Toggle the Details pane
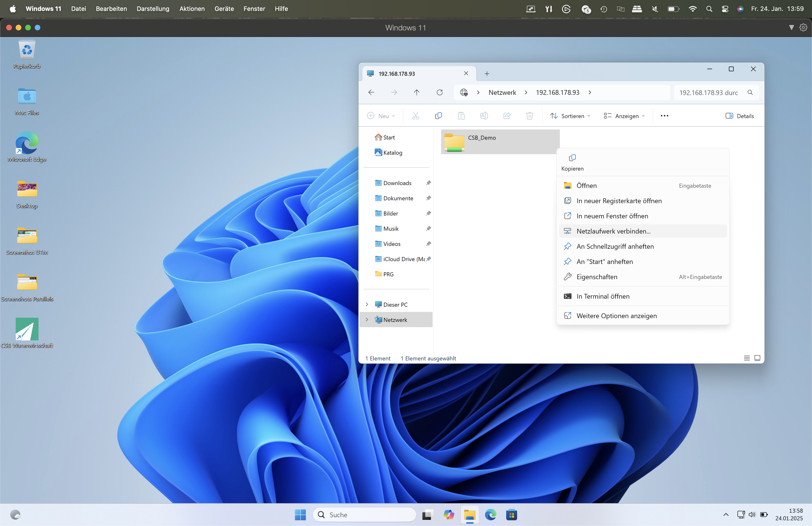 [x=739, y=116]
